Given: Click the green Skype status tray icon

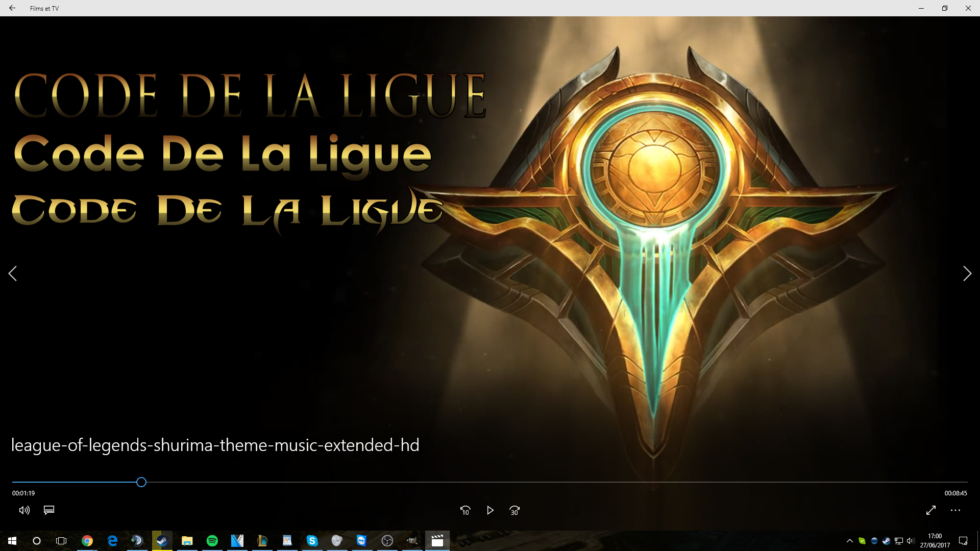Looking at the screenshot, I should (x=862, y=541).
